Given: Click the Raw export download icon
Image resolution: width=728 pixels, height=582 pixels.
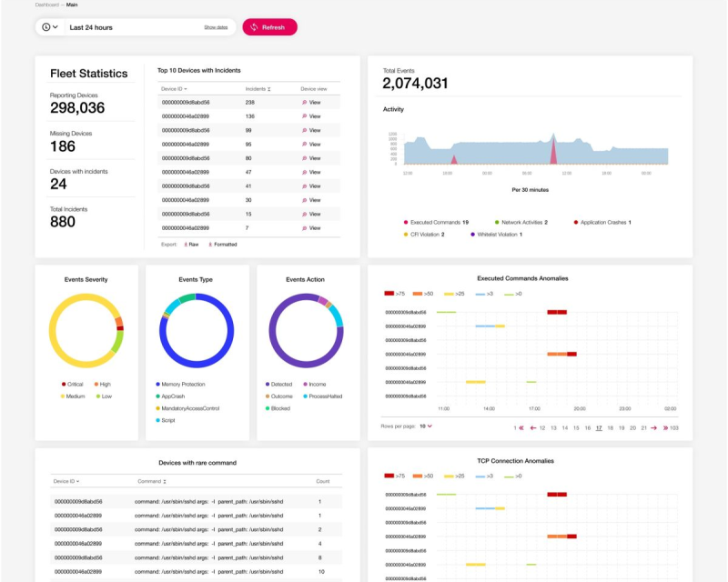Looking at the screenshot, I should [x=186, y=243].
